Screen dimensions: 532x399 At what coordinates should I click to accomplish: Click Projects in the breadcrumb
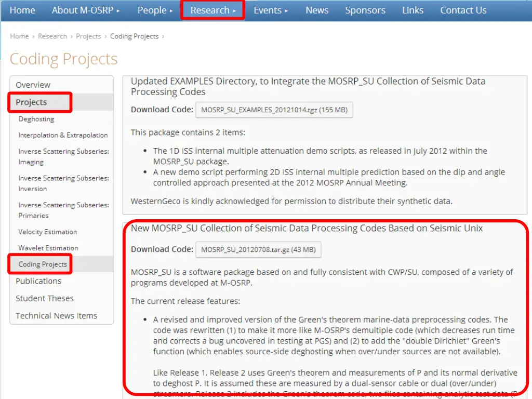pos(88,36)
